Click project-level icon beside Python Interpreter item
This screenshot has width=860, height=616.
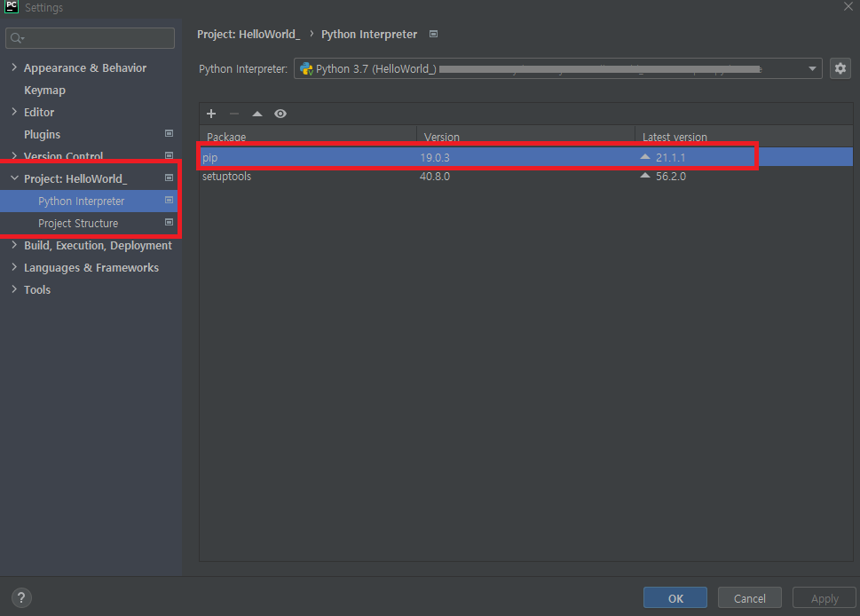click(169, 201)
